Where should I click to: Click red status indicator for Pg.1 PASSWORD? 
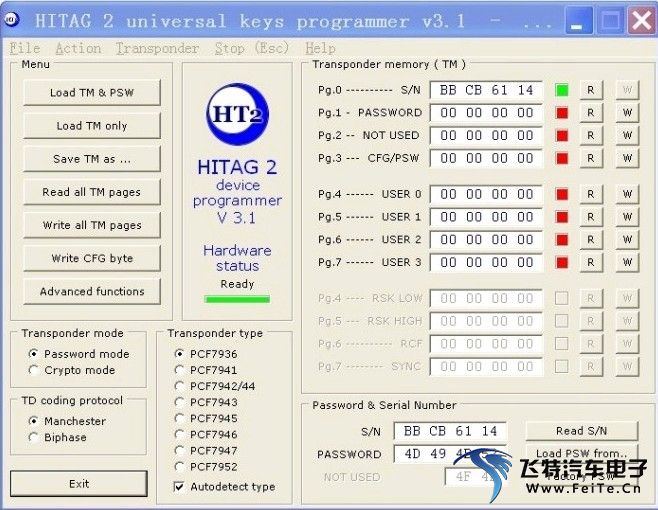[562, 112]
